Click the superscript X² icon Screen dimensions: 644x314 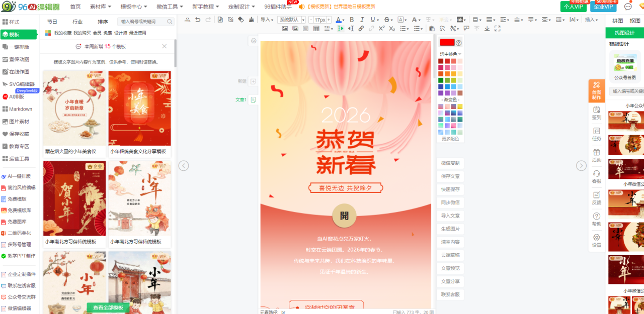pyautogui.click(x=381, y=29)
